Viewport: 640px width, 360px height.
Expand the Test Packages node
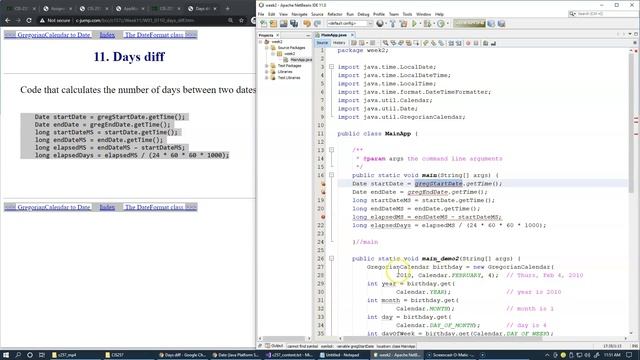(267, 66)
